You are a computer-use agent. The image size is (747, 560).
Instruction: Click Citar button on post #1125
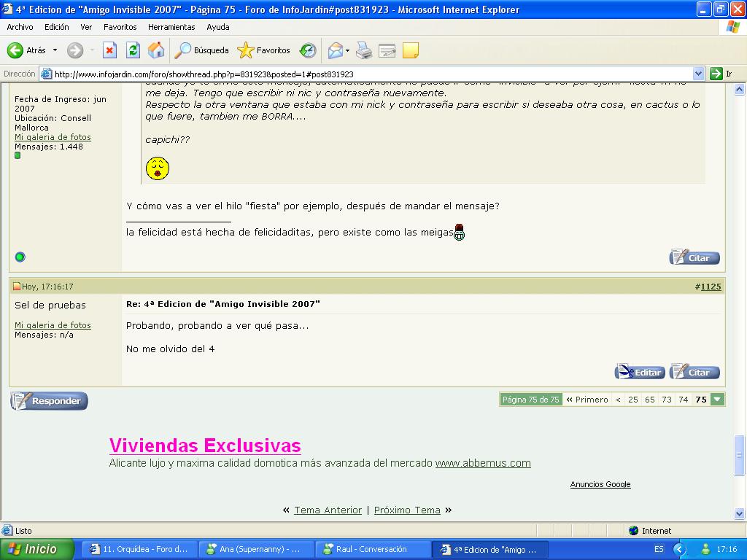[694, 372]
